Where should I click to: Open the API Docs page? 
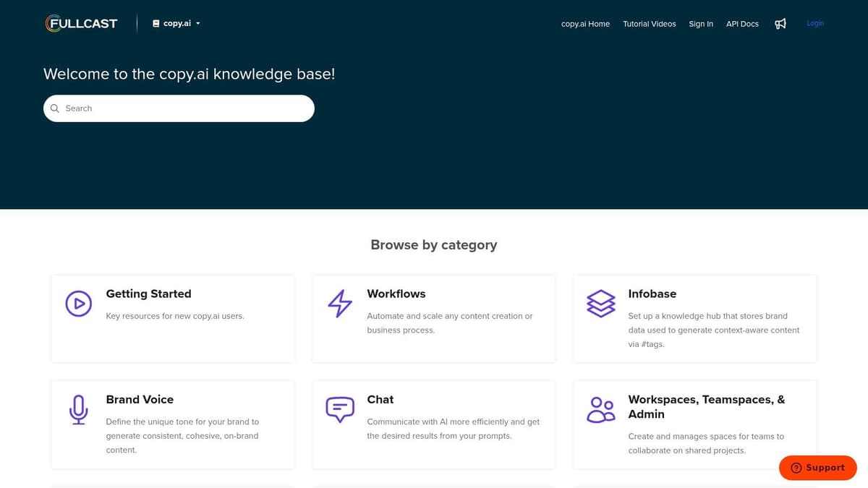pyautogui.click(x=742, y=24)
